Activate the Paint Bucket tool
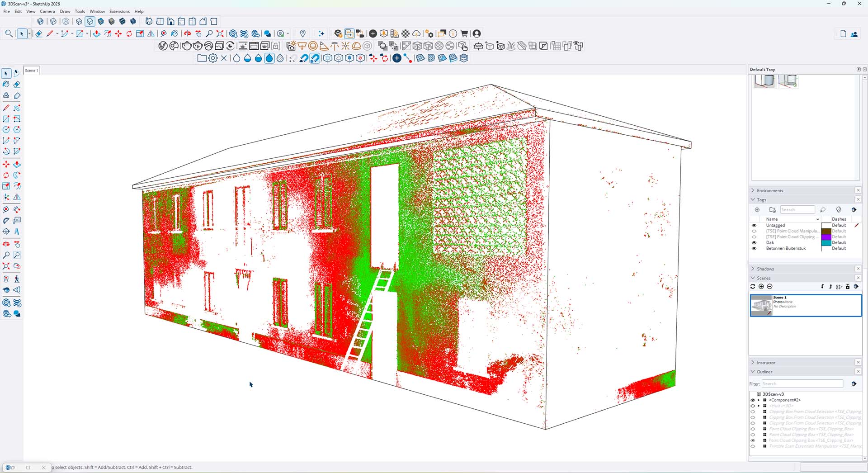This screenshot has height=473, width=868. [x=6, y=85]
